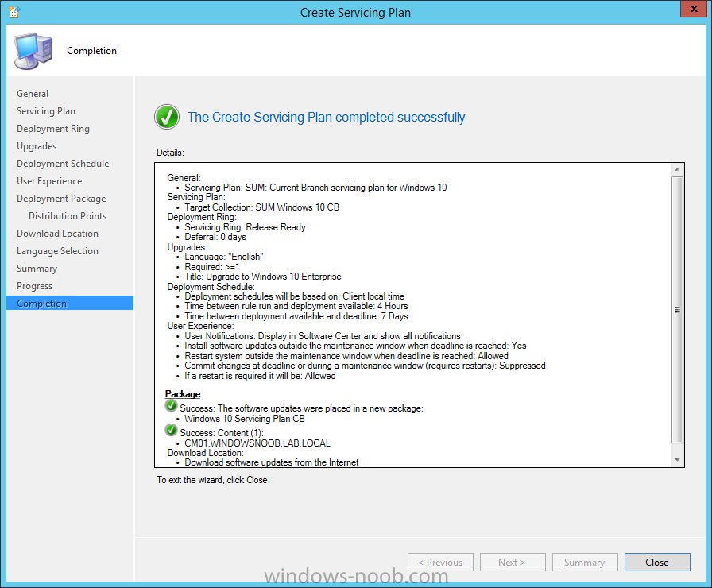Open the Deployment Schedule step

[63, 164]
